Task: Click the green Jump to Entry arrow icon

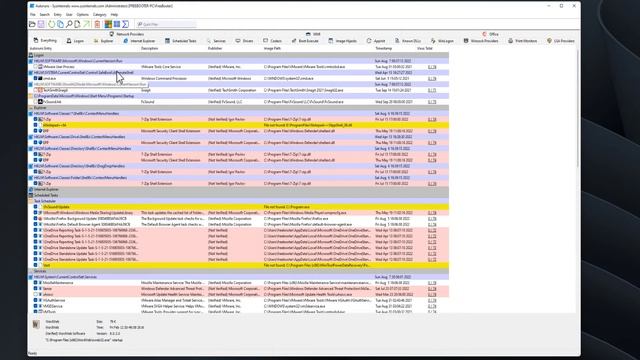Action: (x=87, y=24)
